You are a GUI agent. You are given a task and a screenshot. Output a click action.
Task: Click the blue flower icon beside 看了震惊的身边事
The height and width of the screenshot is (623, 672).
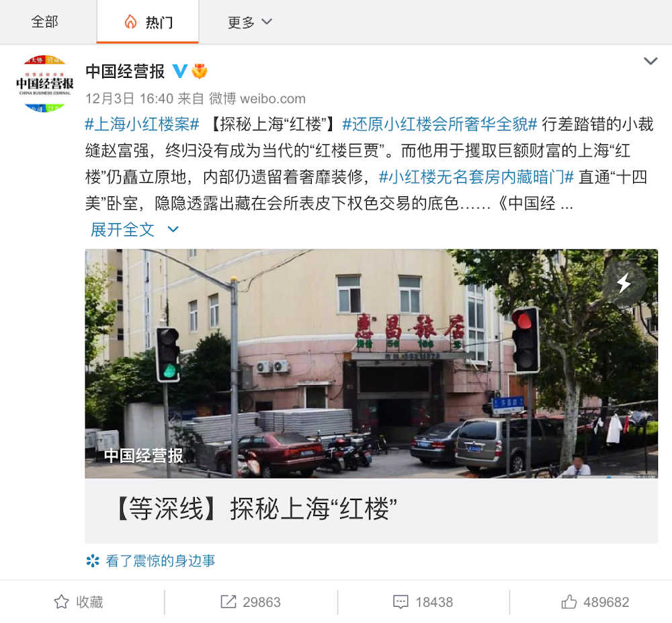point(93,560)
